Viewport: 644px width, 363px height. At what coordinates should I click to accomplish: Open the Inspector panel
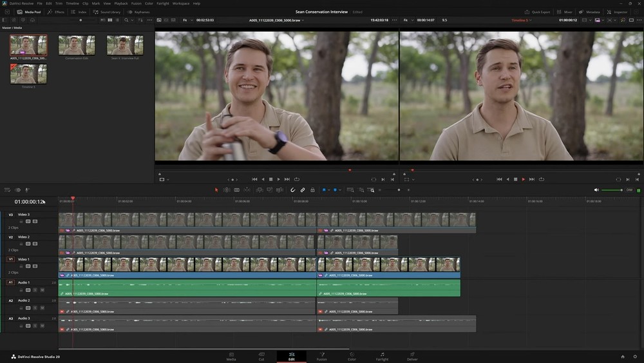[x=617, y=12]
